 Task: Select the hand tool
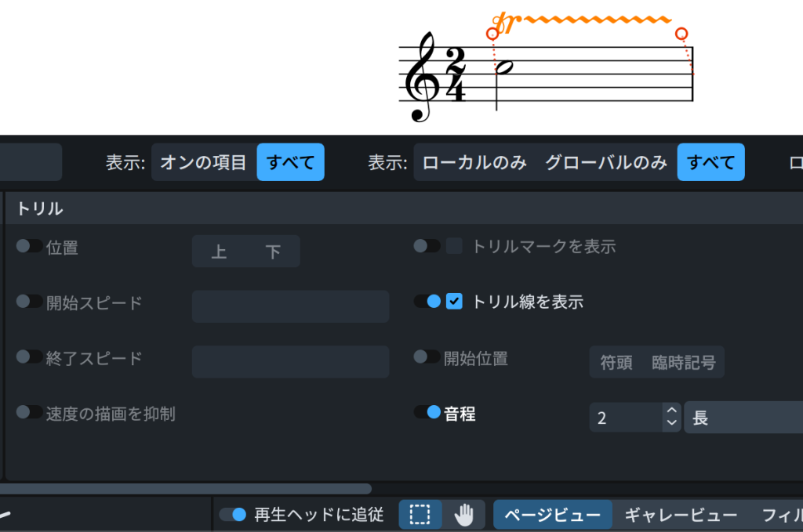click(x=464, y=515)
